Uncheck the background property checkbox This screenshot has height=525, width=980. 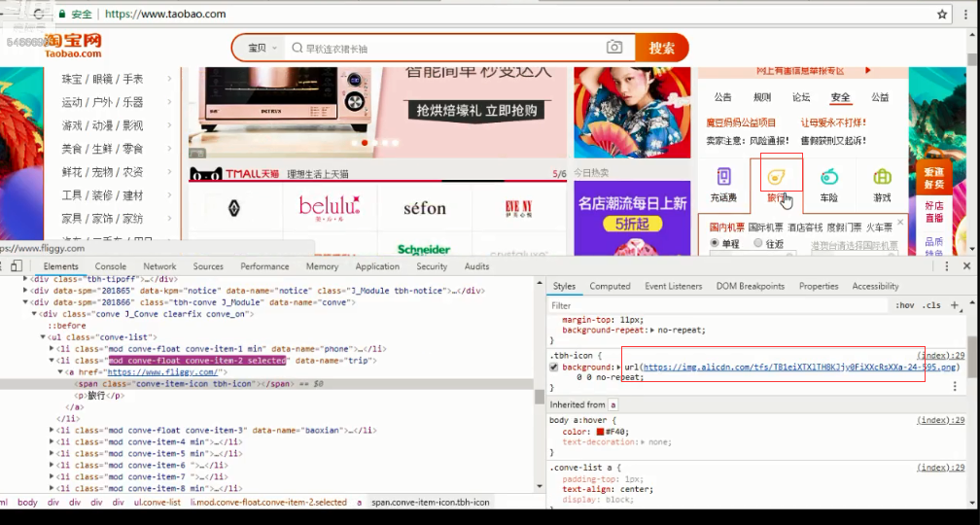coord(553,367)
